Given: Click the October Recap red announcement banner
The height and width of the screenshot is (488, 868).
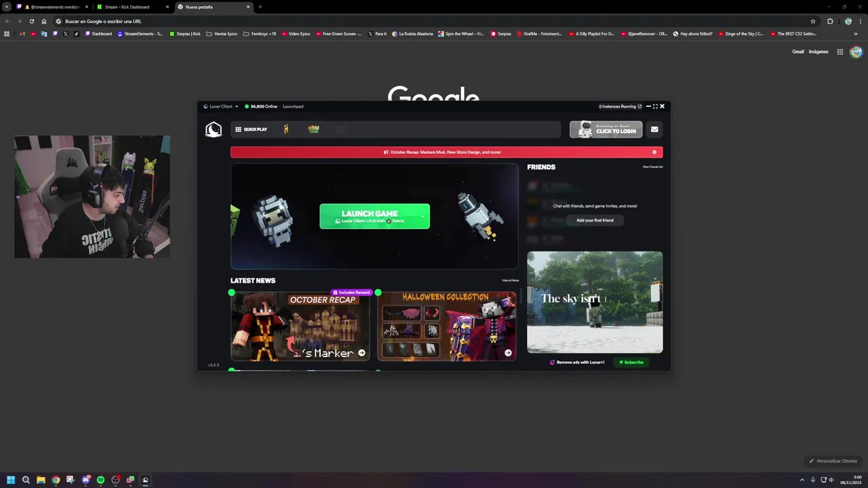Looking at the screenshot, I should coord(446,152).
